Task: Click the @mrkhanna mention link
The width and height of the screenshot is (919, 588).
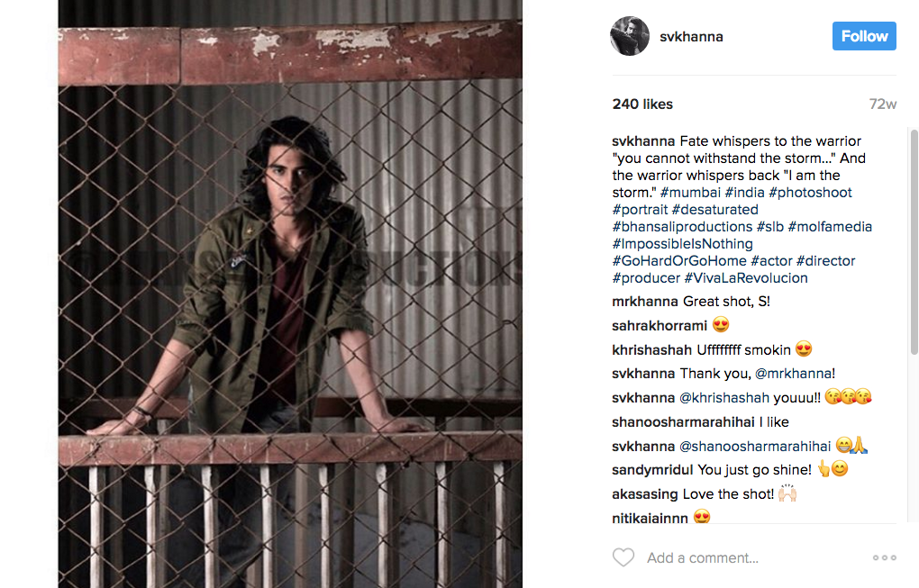Action: pyautogui.click(x=792, y=374)
